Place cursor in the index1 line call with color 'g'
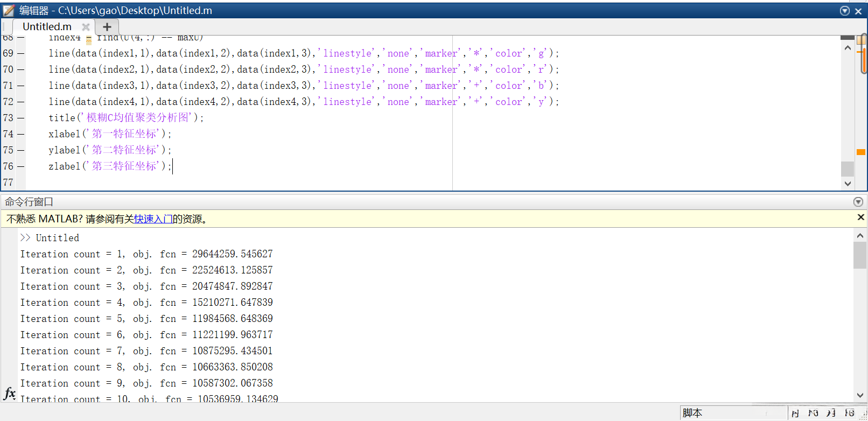The width and height of the screenshot is (868, 421). (304, 53)
